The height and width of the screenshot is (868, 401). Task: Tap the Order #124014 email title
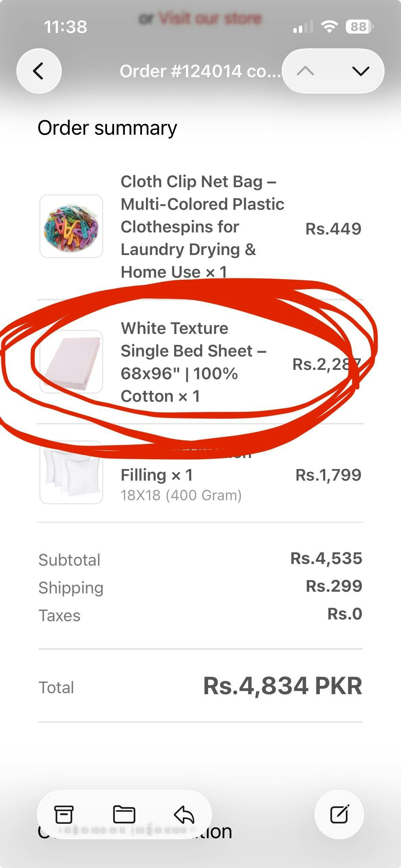tap(200, 71)
